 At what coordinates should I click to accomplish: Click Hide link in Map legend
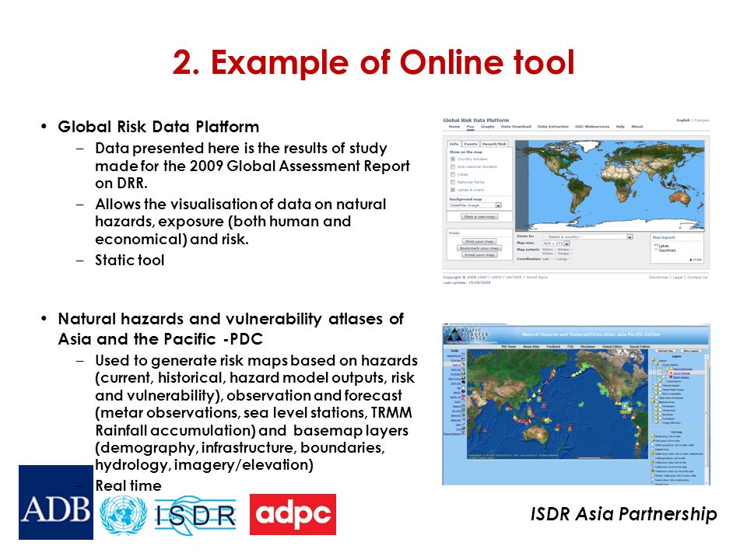(696, 260)
